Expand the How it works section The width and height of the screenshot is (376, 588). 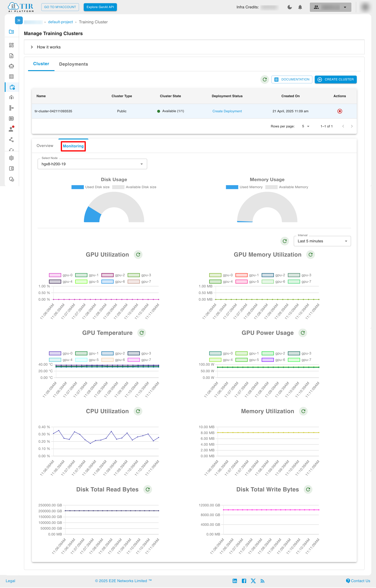click(194, 47)
